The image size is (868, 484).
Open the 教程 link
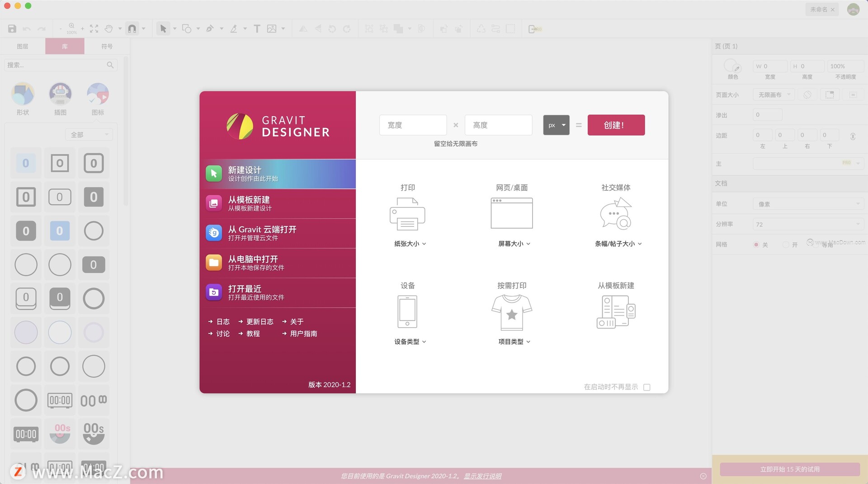(x=253, y=334)
